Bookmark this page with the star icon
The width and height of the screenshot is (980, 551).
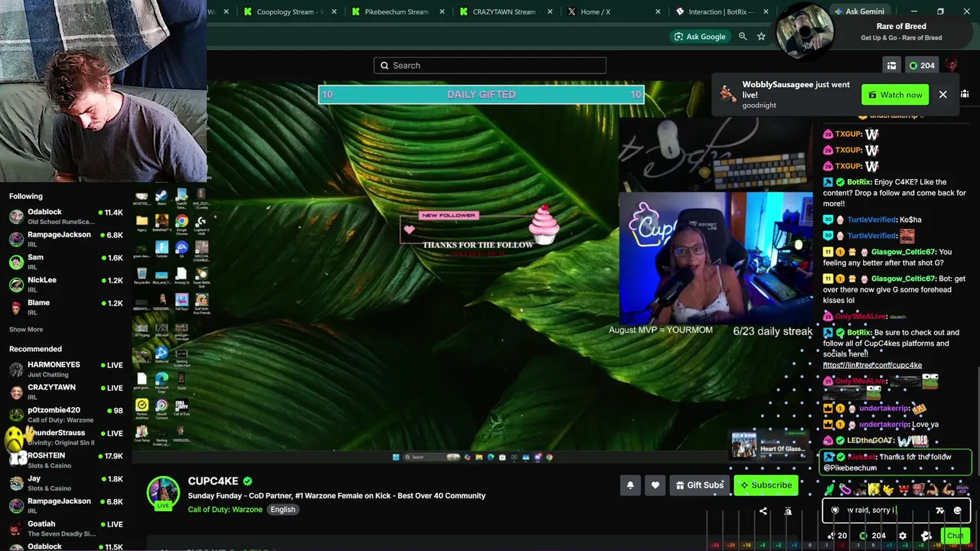[761, 37]
